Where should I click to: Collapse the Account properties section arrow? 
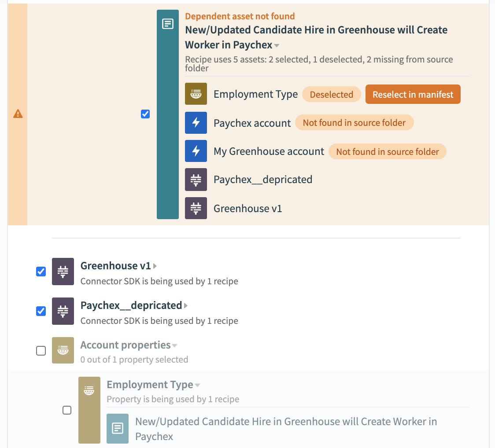175,345
